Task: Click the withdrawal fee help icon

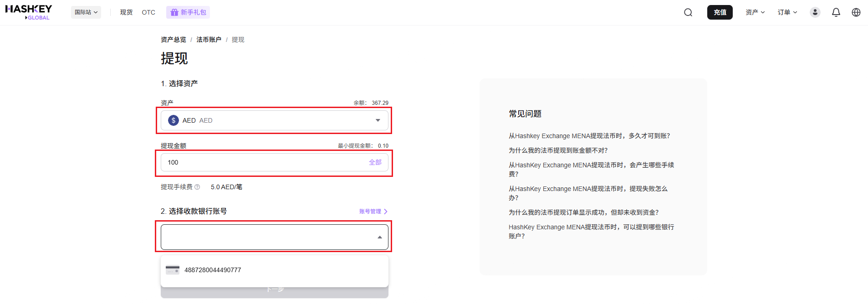Action: pyautogui.click(x=197, y=187)
